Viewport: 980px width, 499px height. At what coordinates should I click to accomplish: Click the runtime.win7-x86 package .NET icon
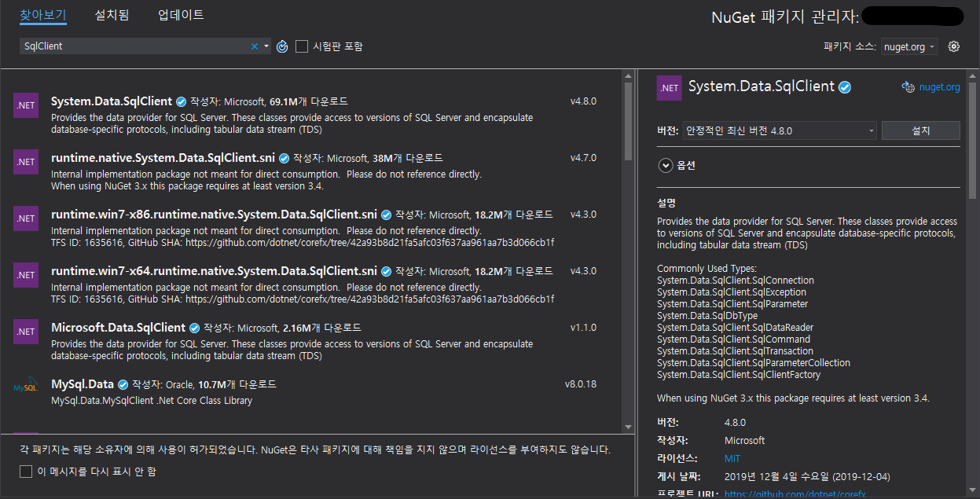coord(26,218)
